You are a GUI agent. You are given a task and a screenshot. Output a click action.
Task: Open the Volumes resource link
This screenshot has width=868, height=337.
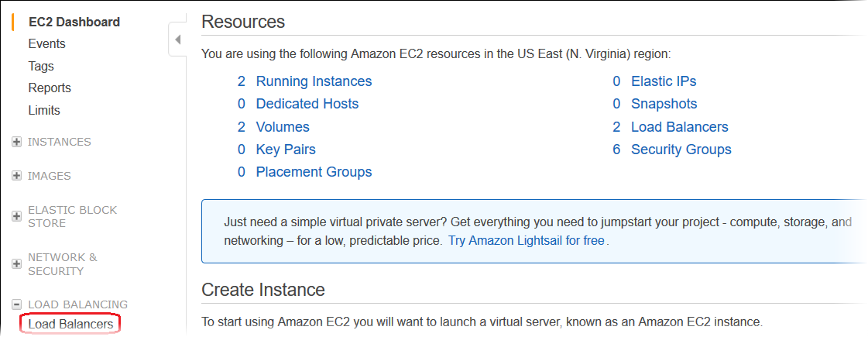283,127
